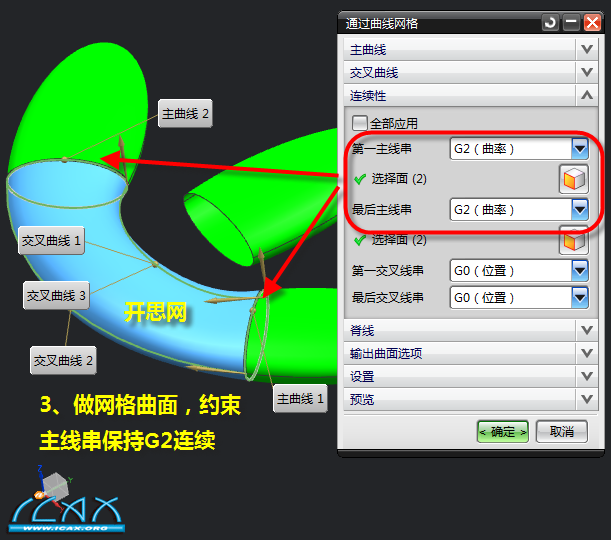
Task: Collapse the 连续性 section
Action: (470, 95)
